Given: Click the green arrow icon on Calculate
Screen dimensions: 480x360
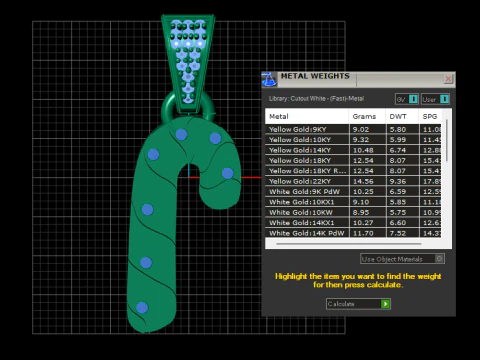Looking at the screenshot, I should (x=385, y=304).
